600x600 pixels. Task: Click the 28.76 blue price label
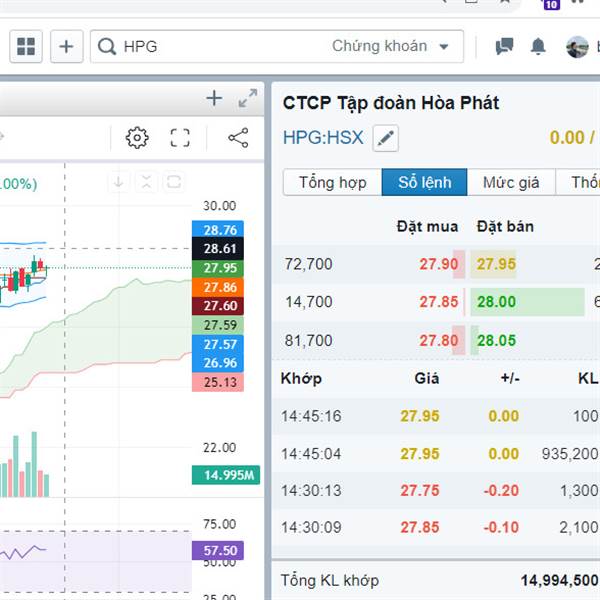[218, 230]
